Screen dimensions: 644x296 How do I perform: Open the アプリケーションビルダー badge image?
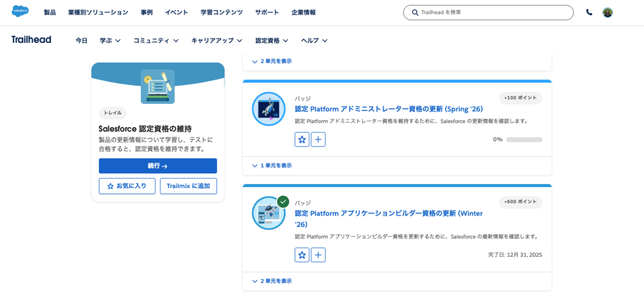pos(268,213)
